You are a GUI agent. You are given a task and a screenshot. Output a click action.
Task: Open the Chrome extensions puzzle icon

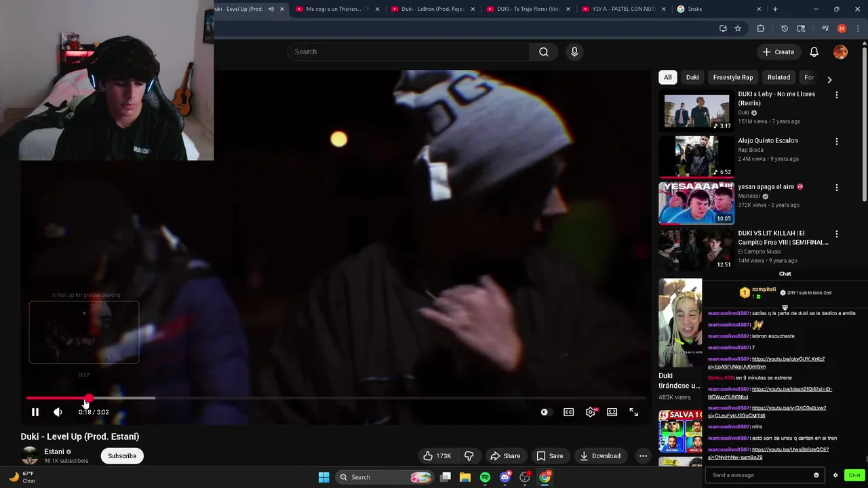[x=760, y=28]
